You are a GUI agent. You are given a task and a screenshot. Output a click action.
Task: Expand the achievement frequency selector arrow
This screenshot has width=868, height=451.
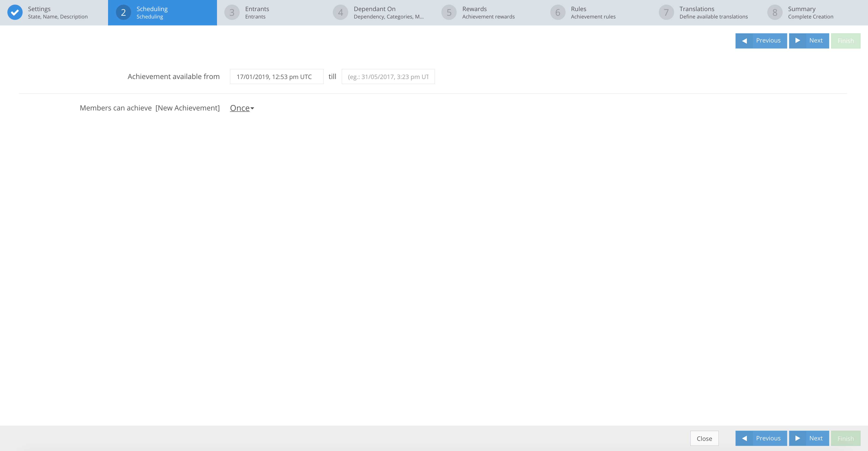[x=252, y=109]
